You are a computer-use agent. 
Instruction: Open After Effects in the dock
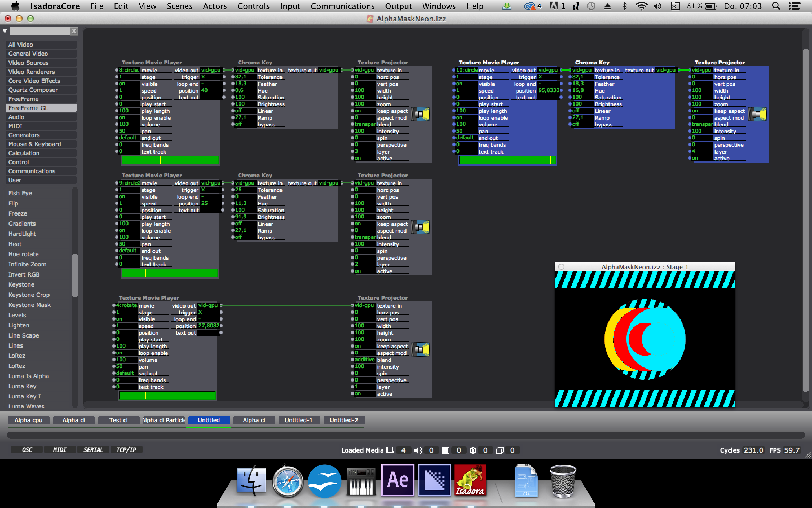click(398, 480)
